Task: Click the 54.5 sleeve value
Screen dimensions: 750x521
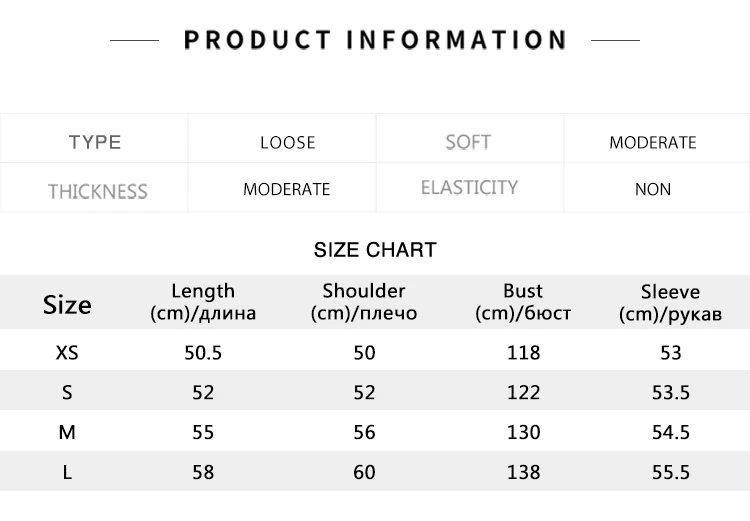Action: pos(671,432)
